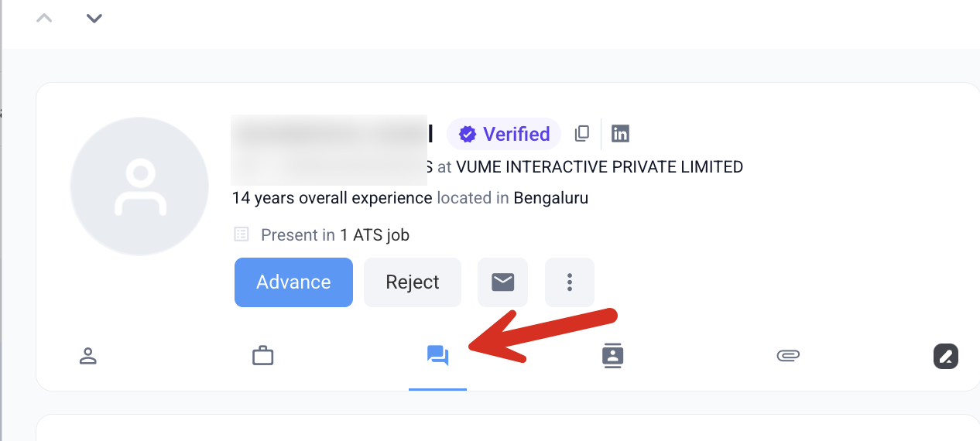Image resolution: width=980 pixels, height=441 pixels.
Task: Open the paperclip attachments tab
Action: [x=788, y=356]
